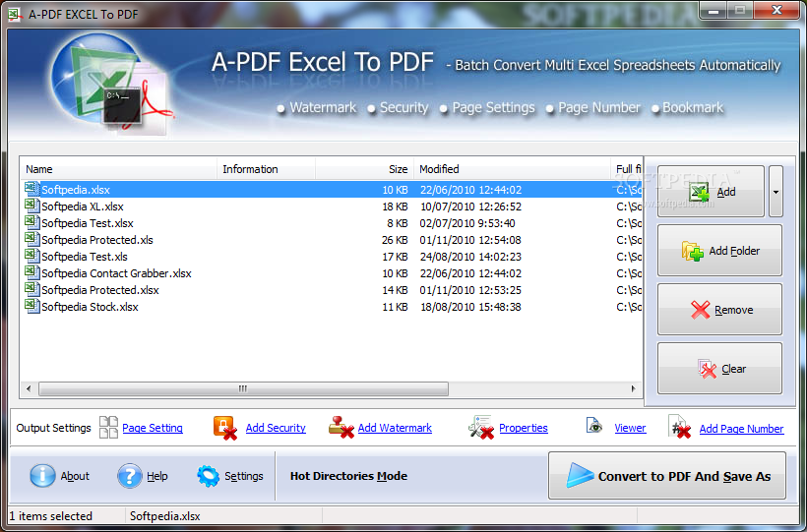
Task: Sort by the Modified column header
Action: [512, 169]
